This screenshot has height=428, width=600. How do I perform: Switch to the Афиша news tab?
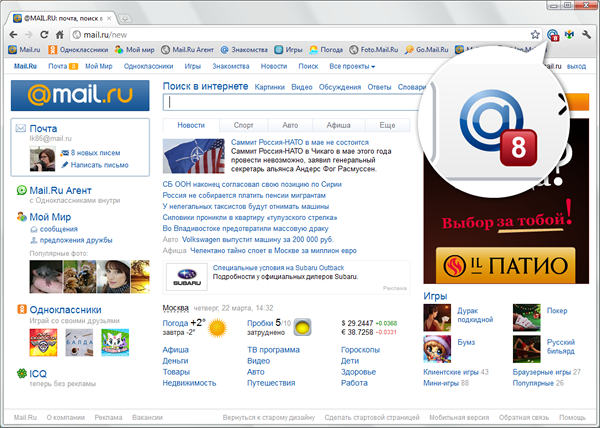click(339, 125)
